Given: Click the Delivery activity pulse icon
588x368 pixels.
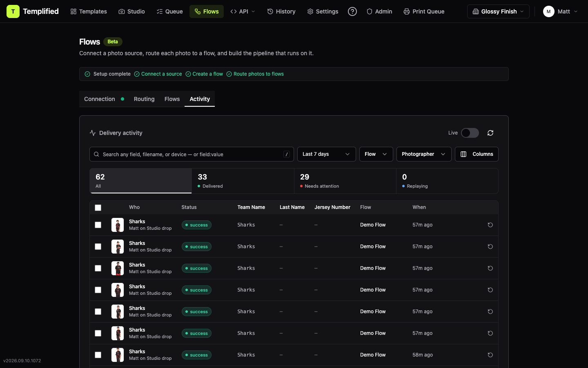Looking at the screenshot, I should click(93, 133).
